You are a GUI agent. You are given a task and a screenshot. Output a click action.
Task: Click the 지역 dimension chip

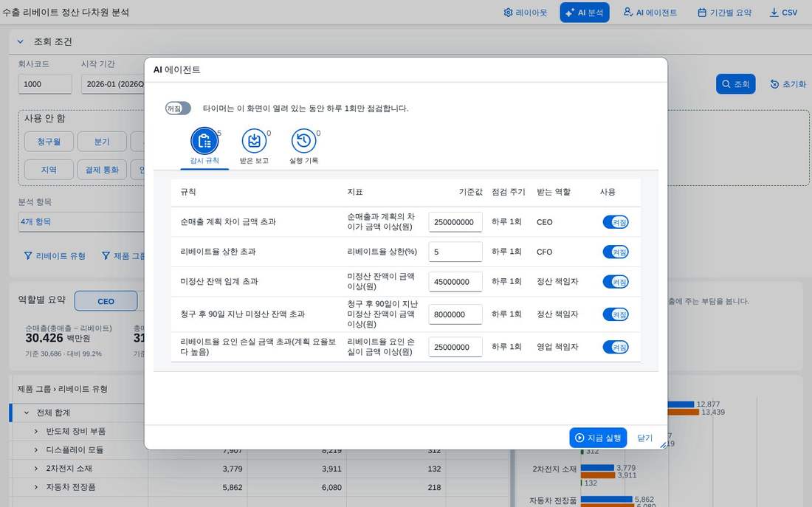pyautogui.click(x=49, y=170)
